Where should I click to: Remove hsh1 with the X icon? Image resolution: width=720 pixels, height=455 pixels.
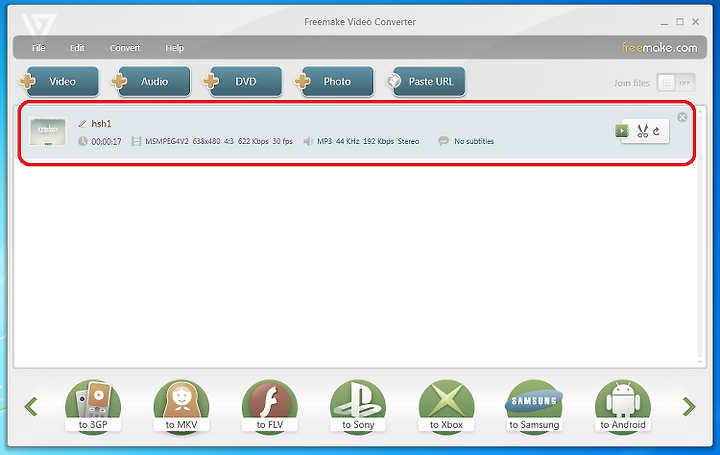[x=682, y=117]
